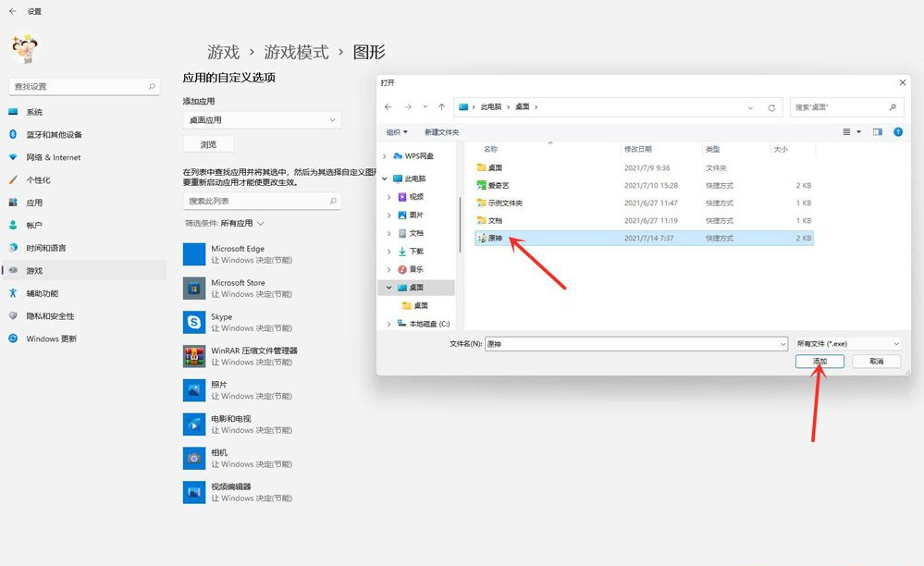Click the blue help icon in the dialog toolbar
The width and height of the screenshot is (924, 566).
(x=897, y=131)
